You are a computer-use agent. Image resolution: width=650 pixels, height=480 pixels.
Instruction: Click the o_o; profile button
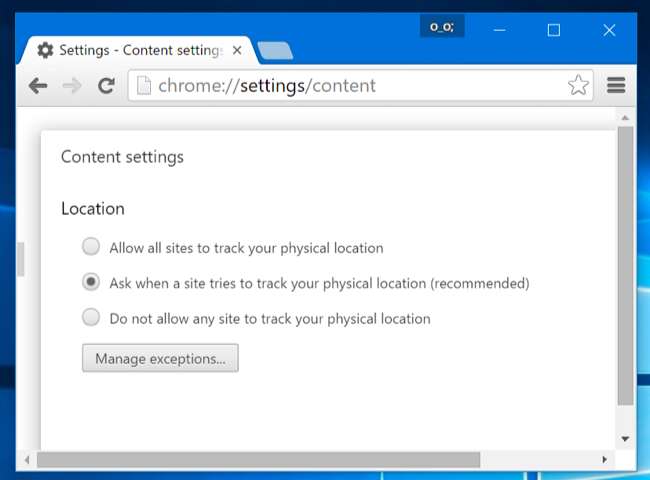coord(441,27)
